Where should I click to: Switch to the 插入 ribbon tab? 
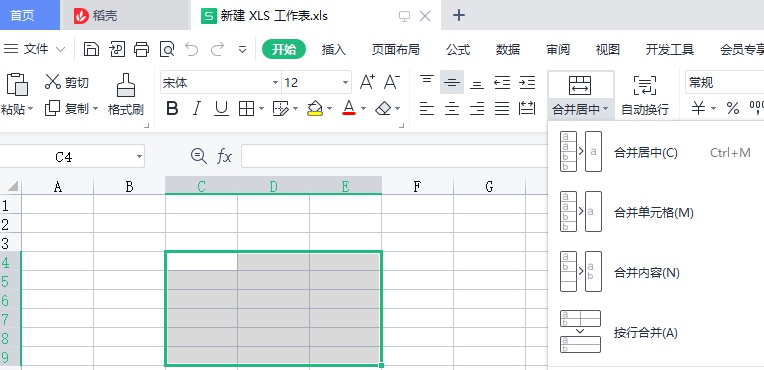coord(333,50)
